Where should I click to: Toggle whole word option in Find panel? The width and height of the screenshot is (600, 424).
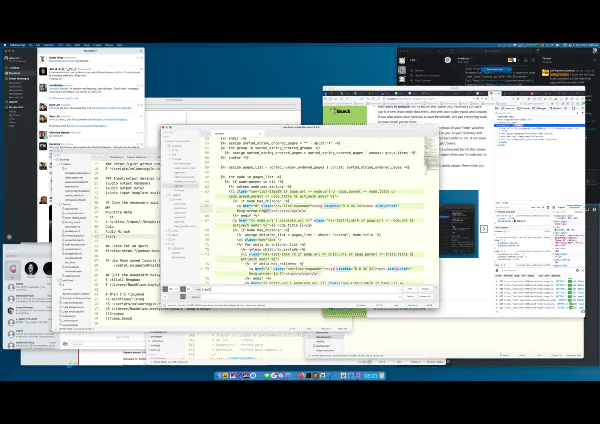coord(176,289)
